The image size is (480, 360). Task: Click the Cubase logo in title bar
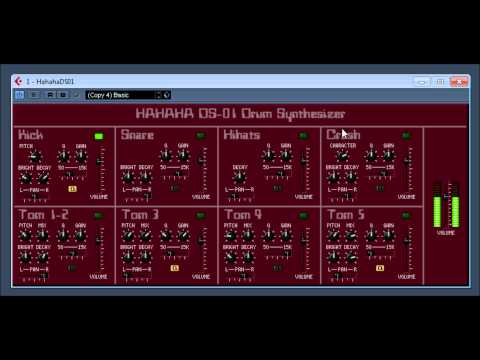point(18,81)
